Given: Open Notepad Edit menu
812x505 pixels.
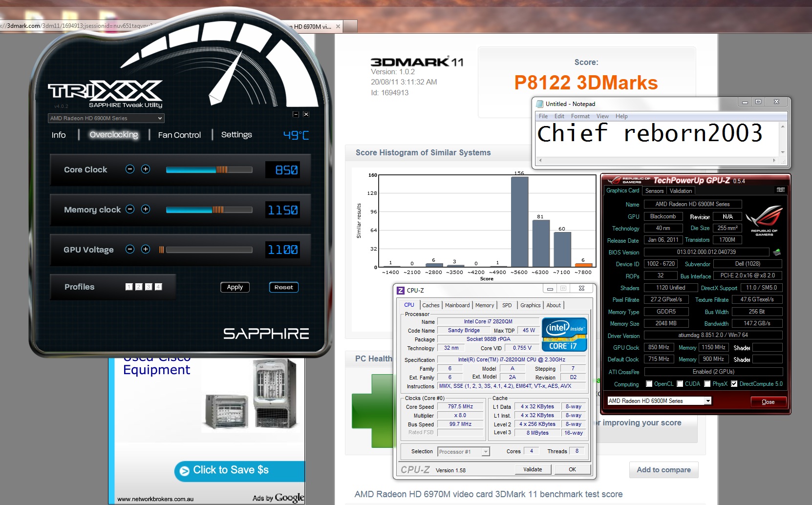Looking at the screenshot, I should 559,116.
